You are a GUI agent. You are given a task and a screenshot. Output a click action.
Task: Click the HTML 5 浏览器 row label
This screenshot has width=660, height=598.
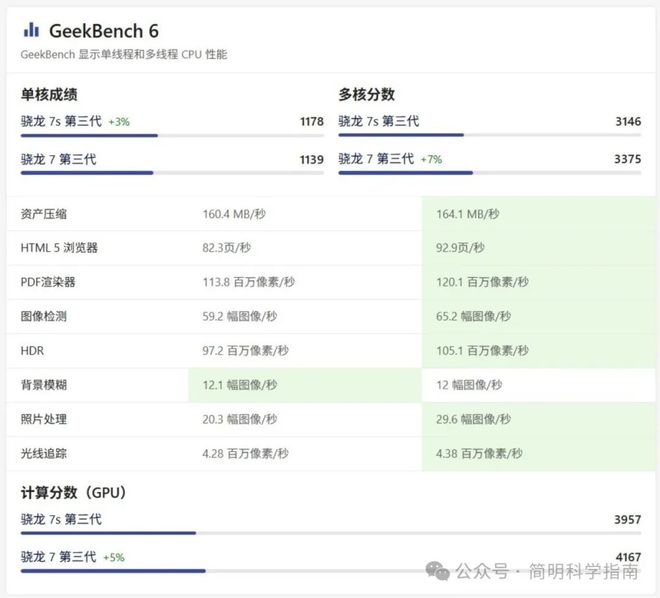pos(59,248)
